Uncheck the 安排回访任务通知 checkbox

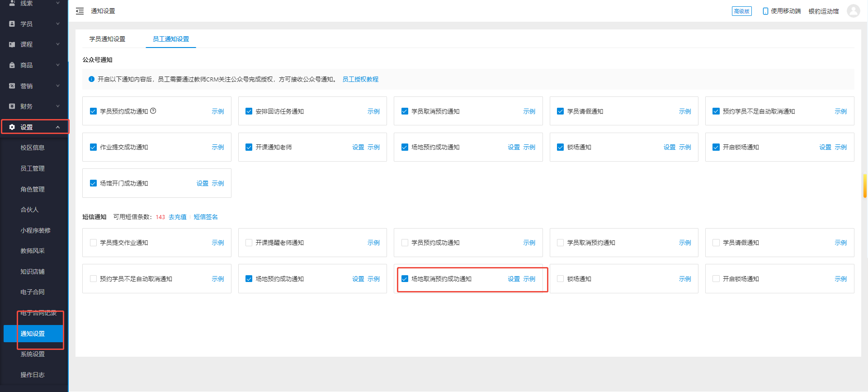pos(249,111)
